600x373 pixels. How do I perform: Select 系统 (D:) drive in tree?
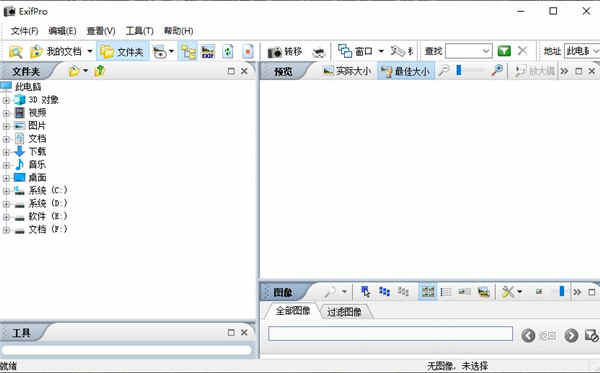pyautogui.click(x=48, y=203)
